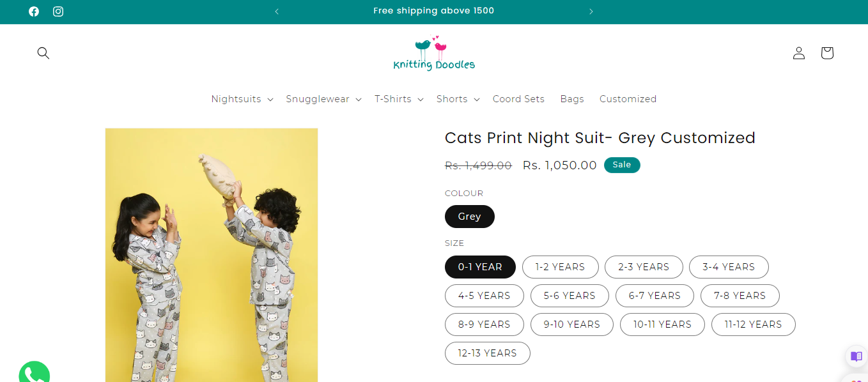Open the Bags category link
The width and height of the screenshot is (868, 382).
tap(572, 99)
